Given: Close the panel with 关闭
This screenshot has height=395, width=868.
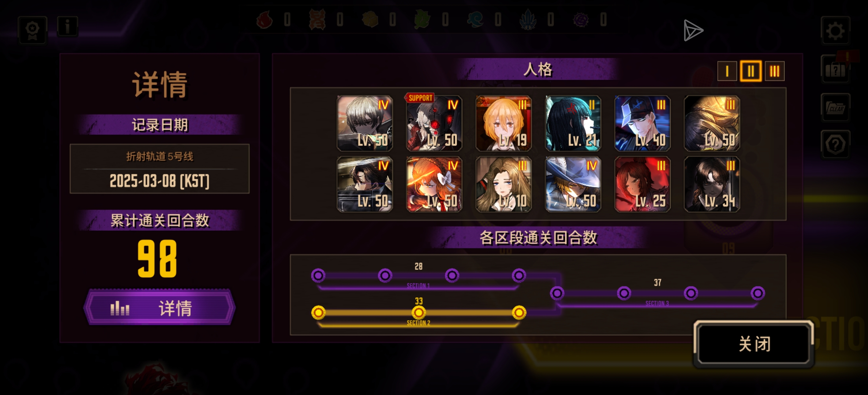Looking at the screenshot, I should tap(754, 344).
